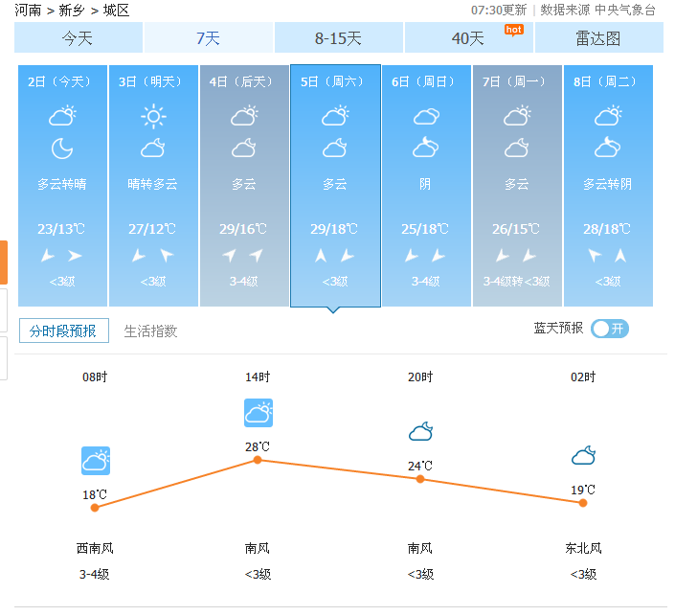
Task: Click the crescent moon icon under 2日 (今天)
Action: click(62, 148)
